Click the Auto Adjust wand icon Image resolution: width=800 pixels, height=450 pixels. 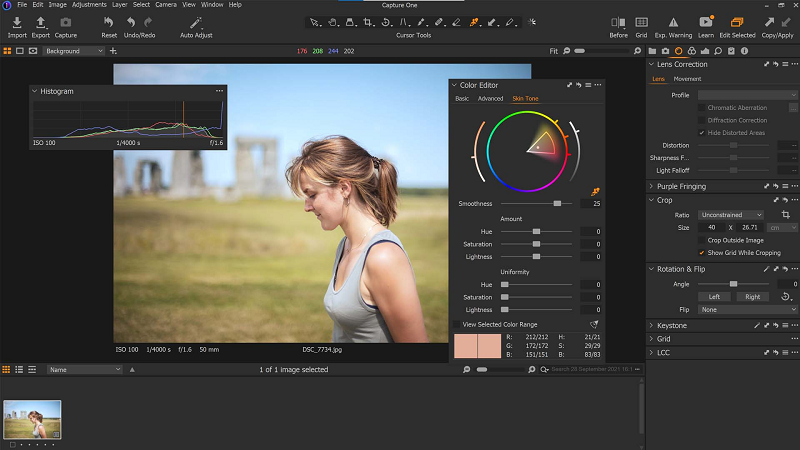tap(196, 22)
